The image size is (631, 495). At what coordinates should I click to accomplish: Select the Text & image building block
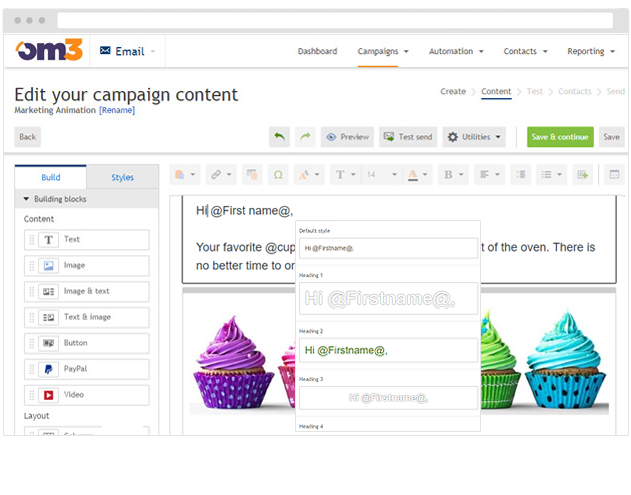[87, 317]
